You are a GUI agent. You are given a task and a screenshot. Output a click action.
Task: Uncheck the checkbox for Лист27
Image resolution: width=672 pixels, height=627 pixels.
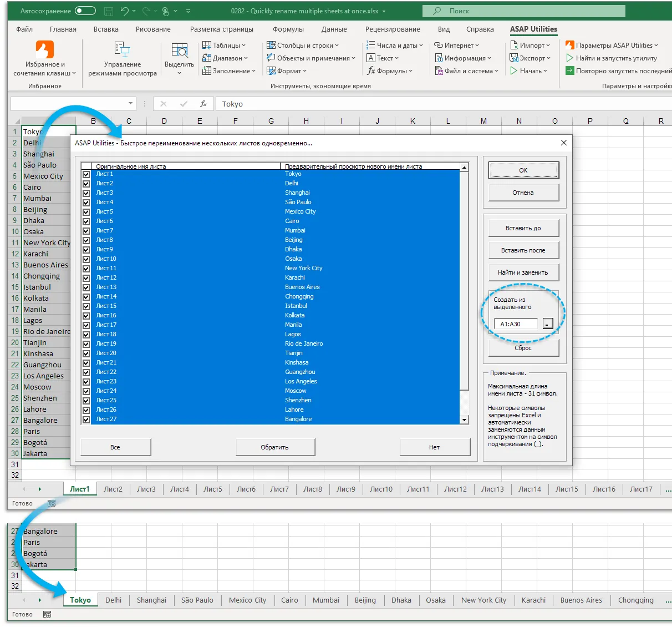(x=86, y=419)
